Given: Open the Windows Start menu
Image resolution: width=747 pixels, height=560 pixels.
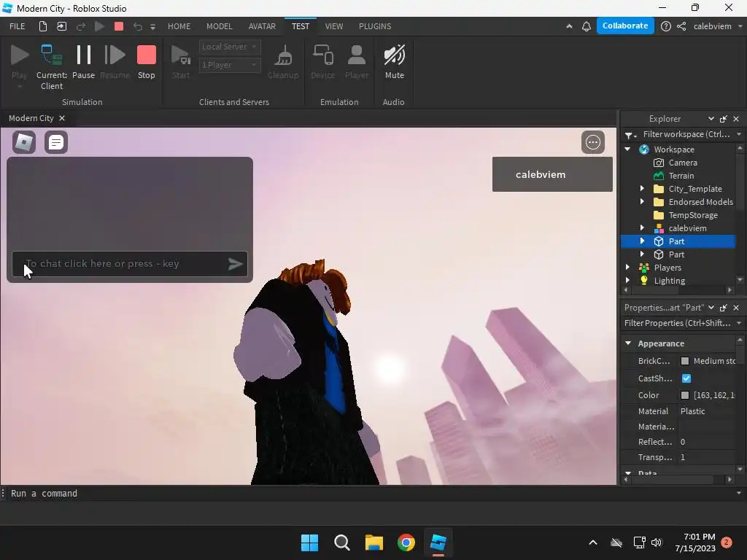Looking at the screenshot, I should (309, 542).
